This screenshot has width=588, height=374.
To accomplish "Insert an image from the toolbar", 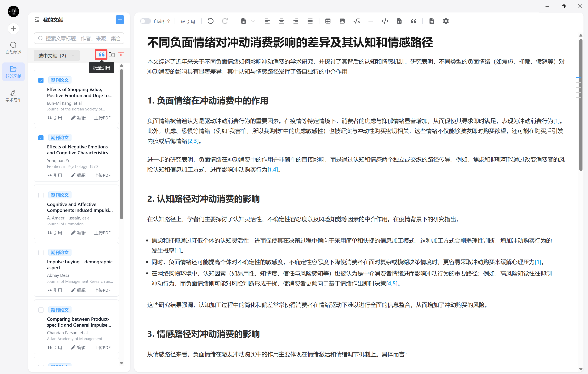I will (342, 21).
